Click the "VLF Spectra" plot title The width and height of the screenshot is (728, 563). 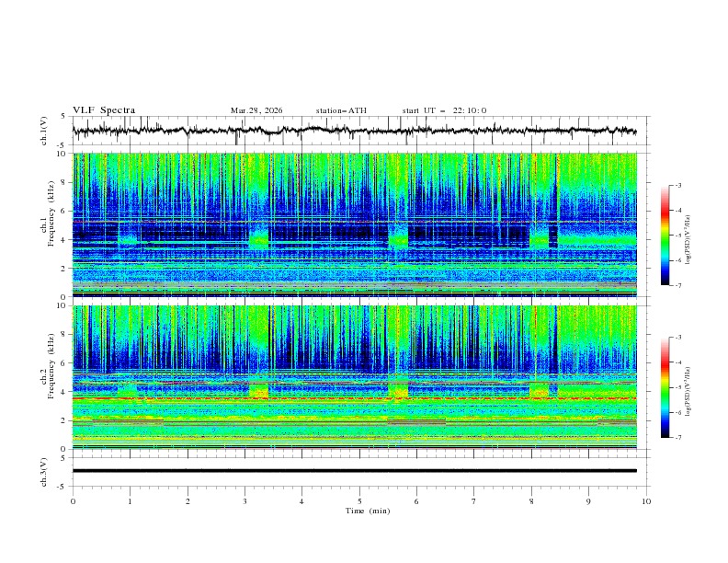tap(104, 110)
